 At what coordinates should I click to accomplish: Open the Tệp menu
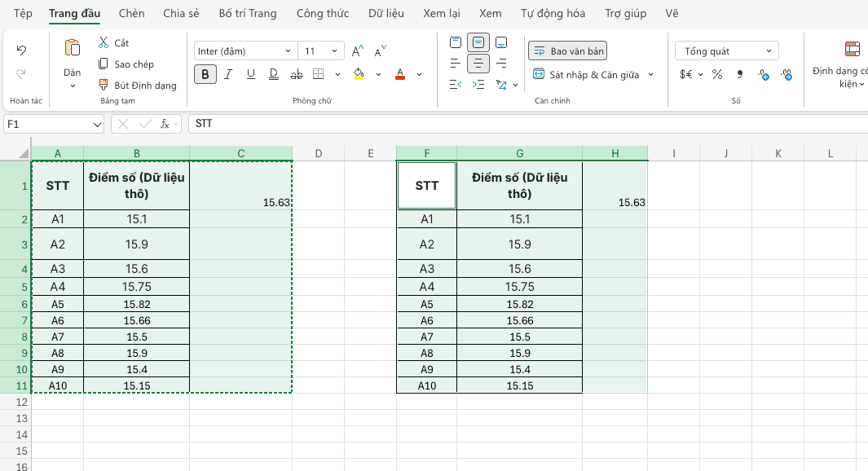pos(23,13)
